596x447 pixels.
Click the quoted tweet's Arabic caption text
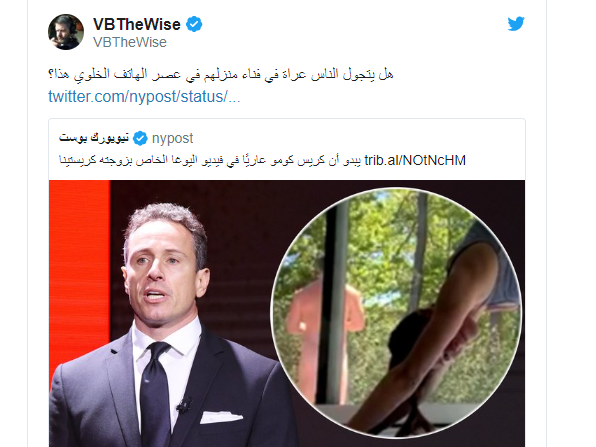tap(210, 160)
